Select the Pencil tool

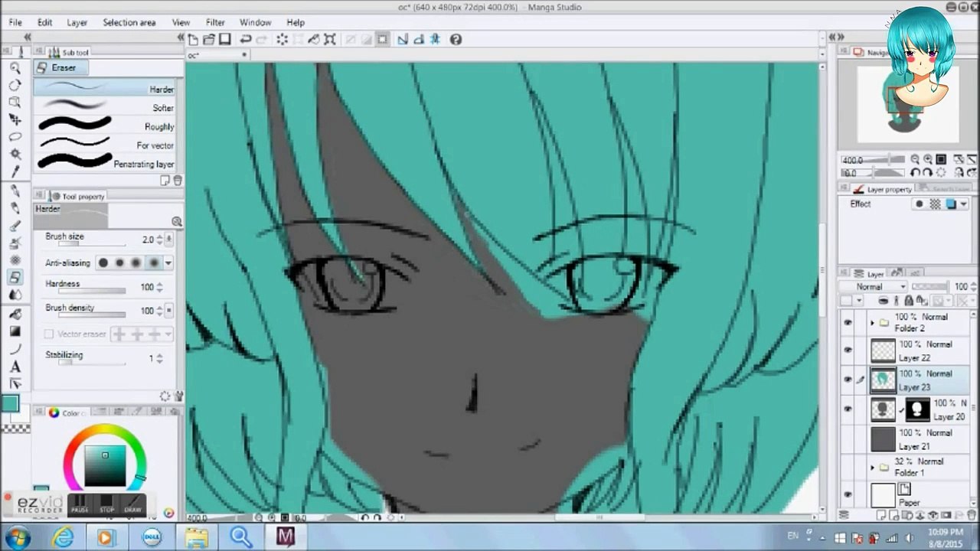pos(15,208)
